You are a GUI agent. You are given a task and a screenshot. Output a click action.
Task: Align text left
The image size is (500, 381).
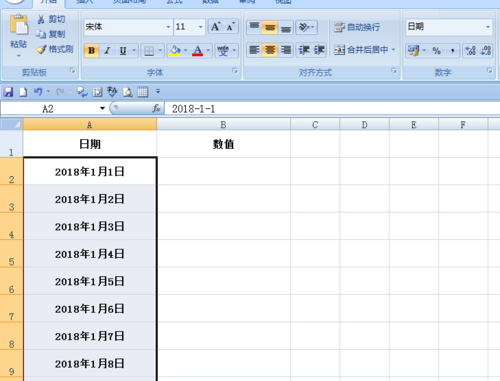(x=254, y=50)
